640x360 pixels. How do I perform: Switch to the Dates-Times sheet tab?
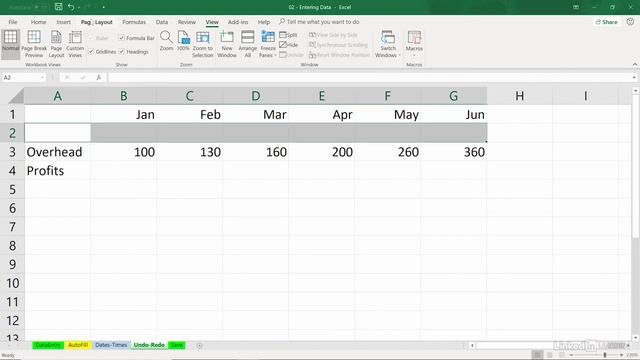click(111, 345)
